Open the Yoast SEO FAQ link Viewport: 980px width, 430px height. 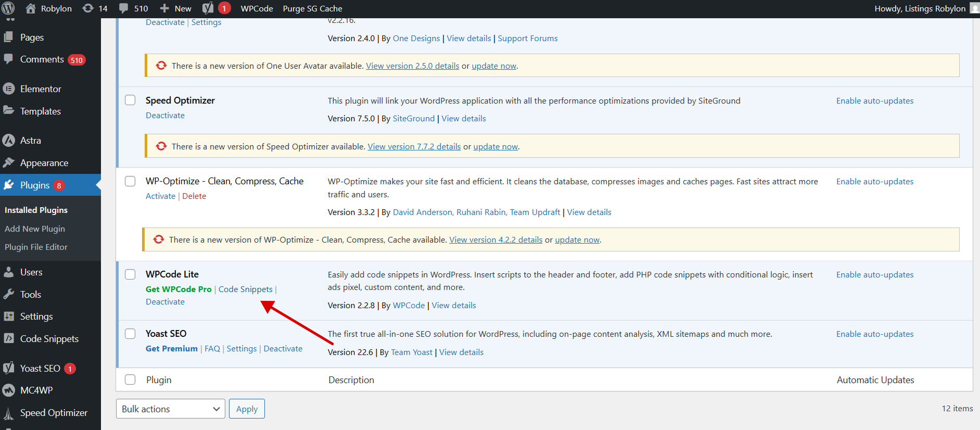pos(212,348)
